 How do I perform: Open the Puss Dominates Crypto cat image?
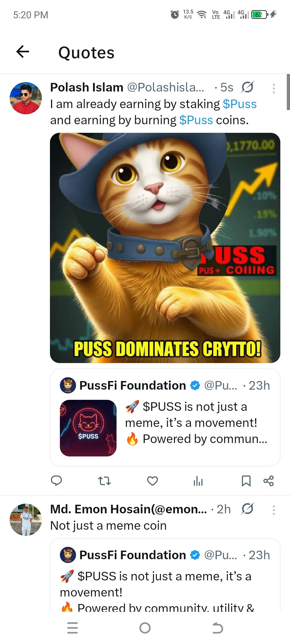coord(165,248)
